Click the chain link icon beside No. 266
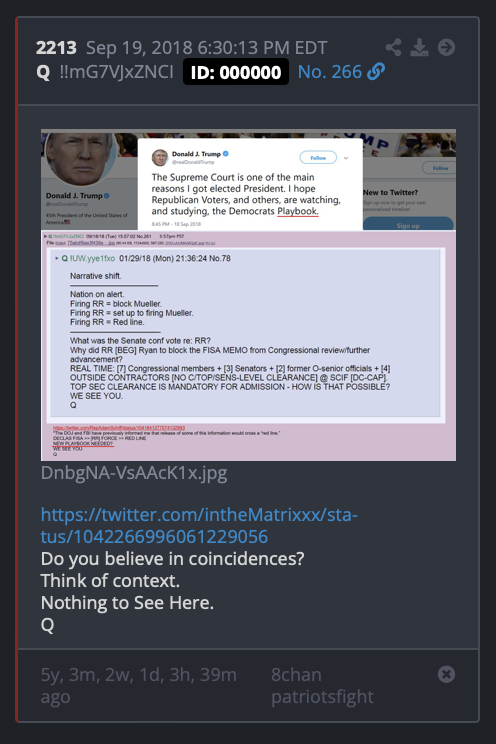The width and height of the screenshot is (496, 744). [376, 72]
